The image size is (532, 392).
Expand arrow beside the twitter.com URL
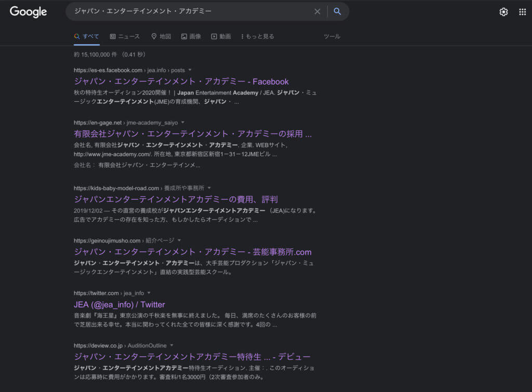(149, 293)
